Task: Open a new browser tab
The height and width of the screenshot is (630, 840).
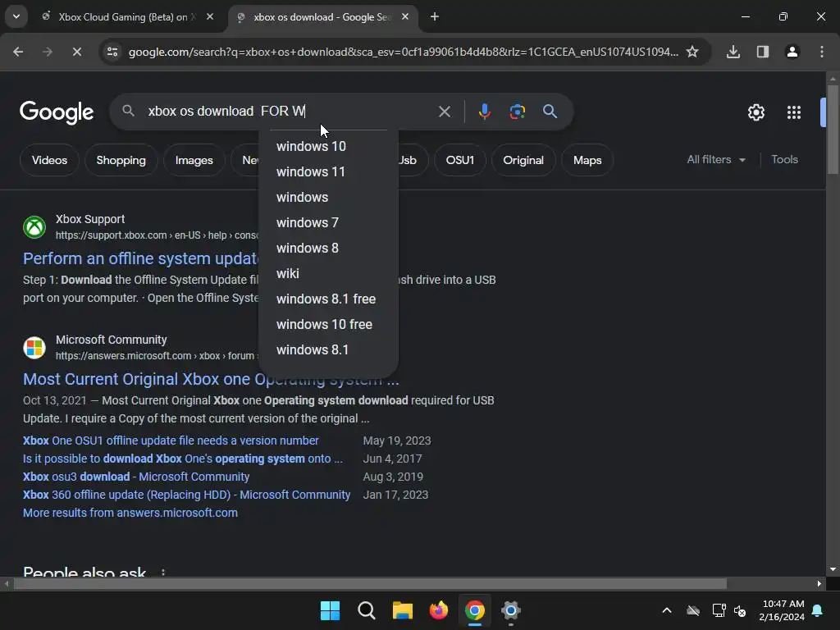Action: click(x=435, y=17)
